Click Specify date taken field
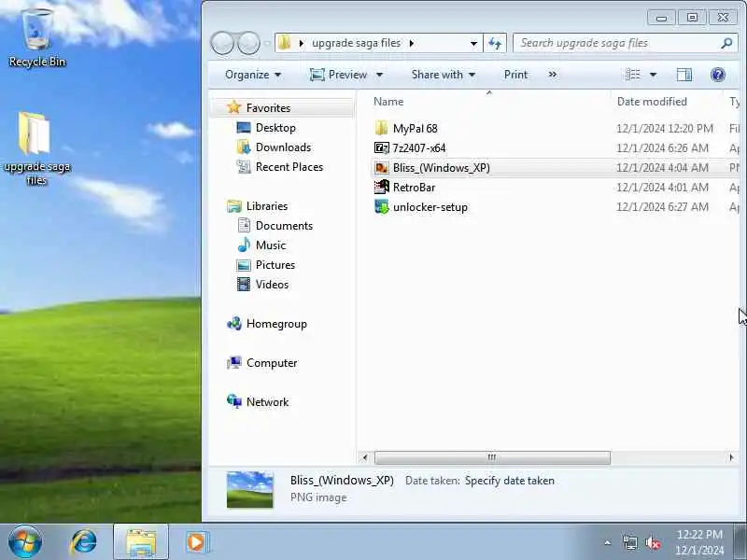This screenshot has height=560, width=747. coord(509,481)
